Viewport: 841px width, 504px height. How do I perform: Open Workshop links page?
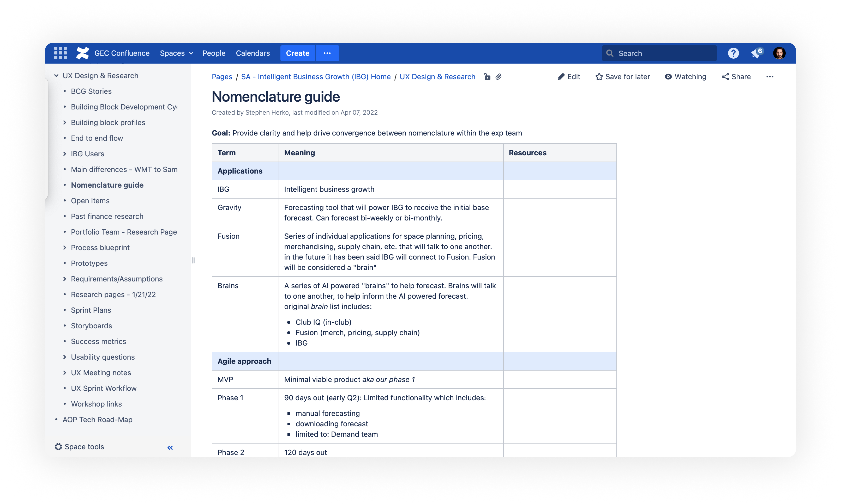coord(96,404)
